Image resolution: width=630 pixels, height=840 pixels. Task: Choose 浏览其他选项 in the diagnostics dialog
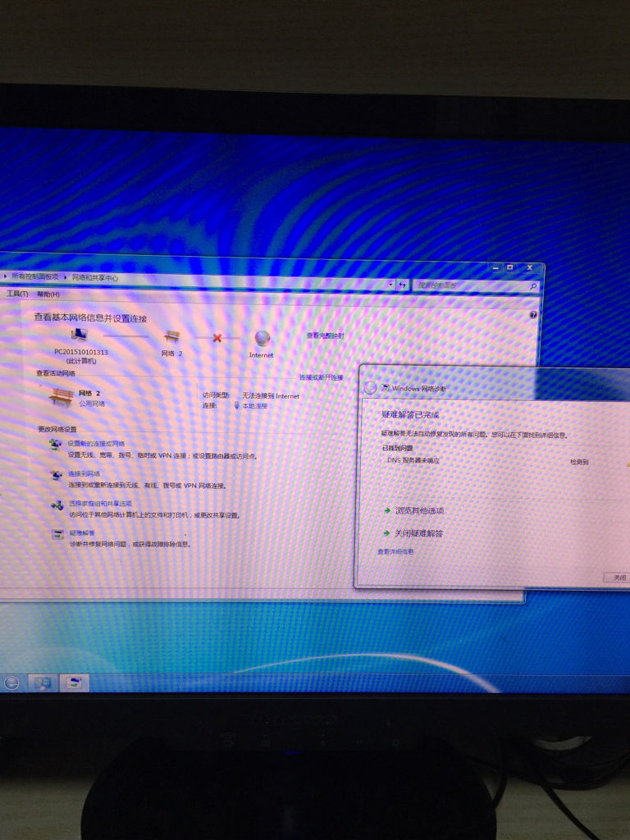(x=419, y=510)
